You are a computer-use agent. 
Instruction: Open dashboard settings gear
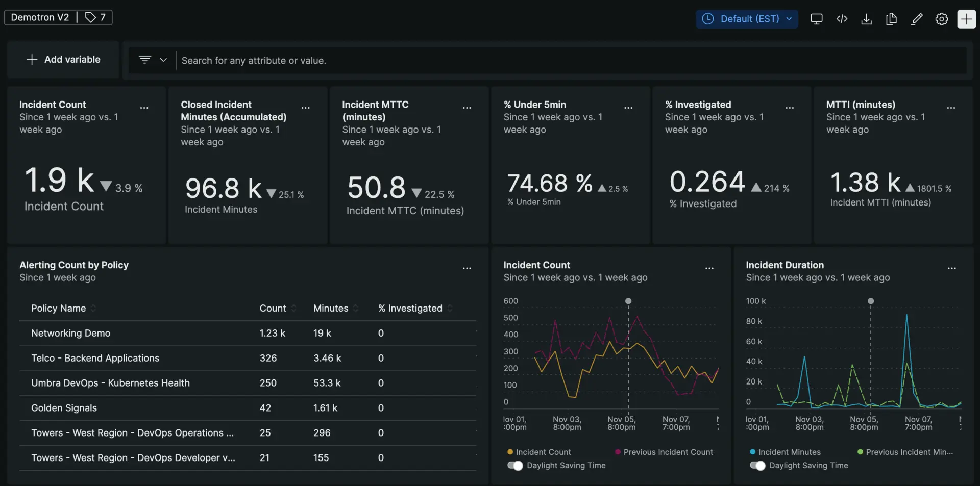pyautogui.click(x=941, y=19)
